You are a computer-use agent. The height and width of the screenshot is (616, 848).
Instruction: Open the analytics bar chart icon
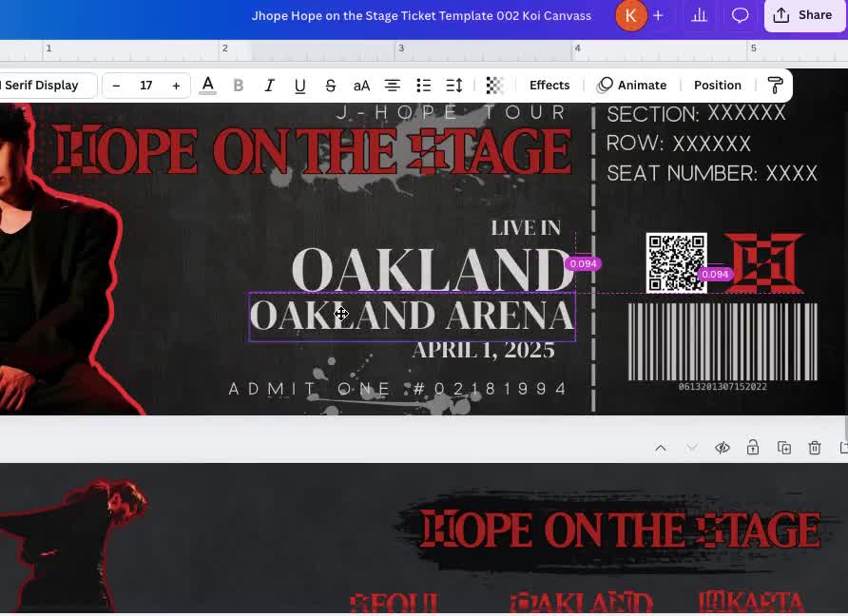pyautogui.click(x=699, y=15)
